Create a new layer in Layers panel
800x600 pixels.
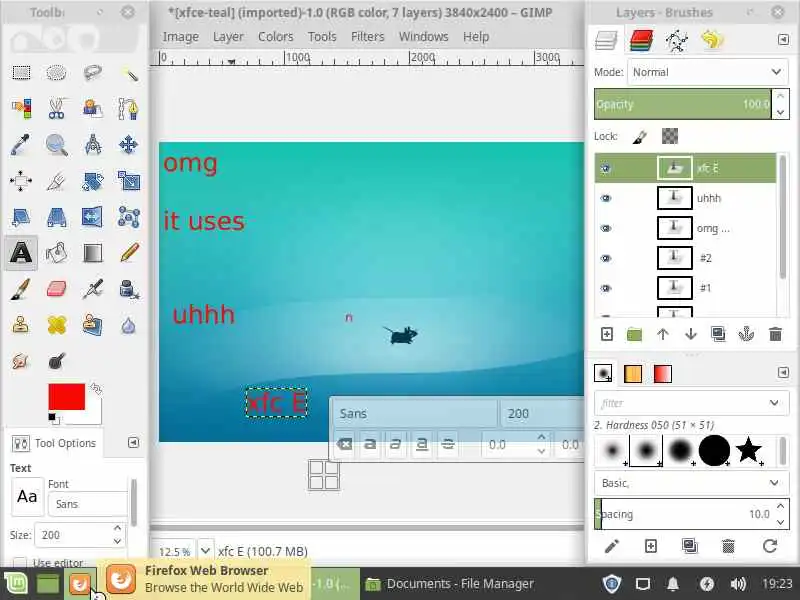(607, 334)
